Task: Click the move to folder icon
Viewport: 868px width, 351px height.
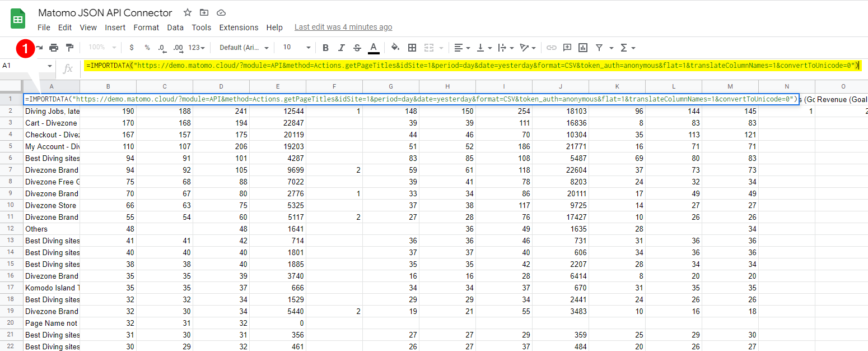Action: 204,12
